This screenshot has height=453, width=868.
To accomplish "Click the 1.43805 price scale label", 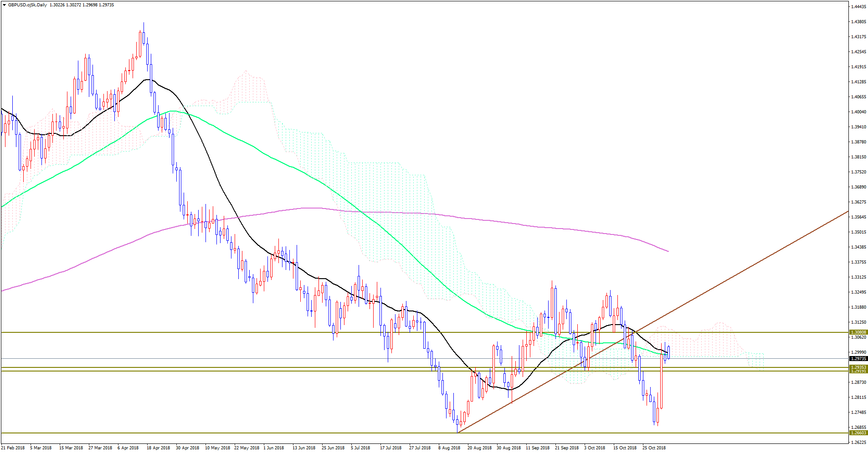I will [x=859, y=21].
